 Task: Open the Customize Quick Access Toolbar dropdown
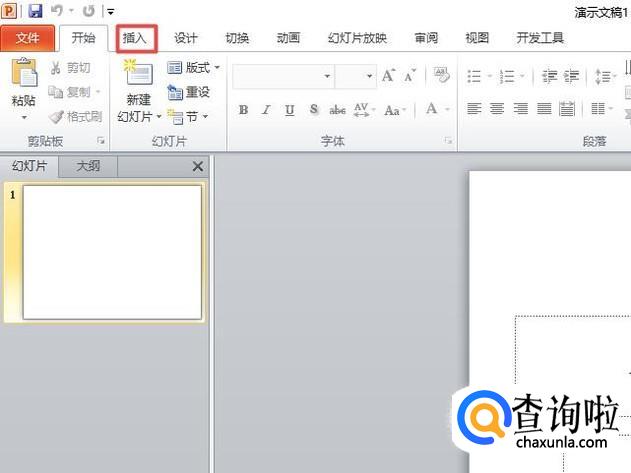click(x=110, y=12)
